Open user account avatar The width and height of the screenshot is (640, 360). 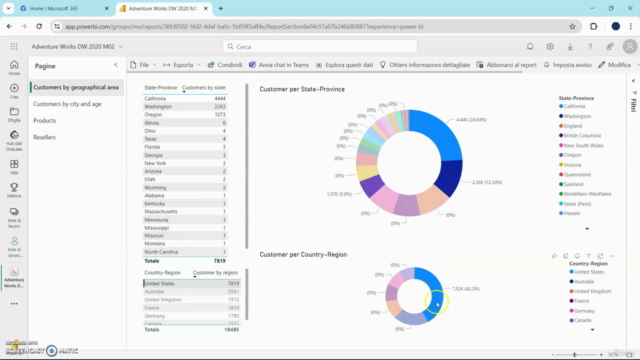click(x=630, y=47)
